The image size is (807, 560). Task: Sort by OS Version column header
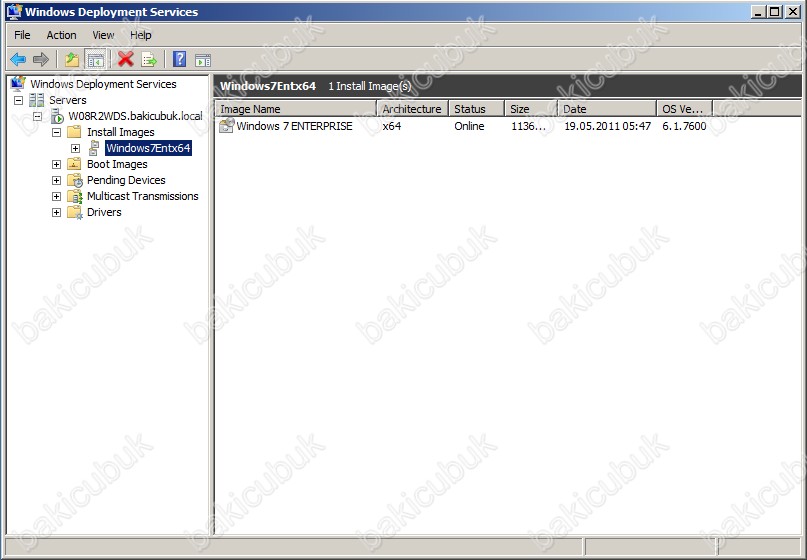tap(685, 109)
